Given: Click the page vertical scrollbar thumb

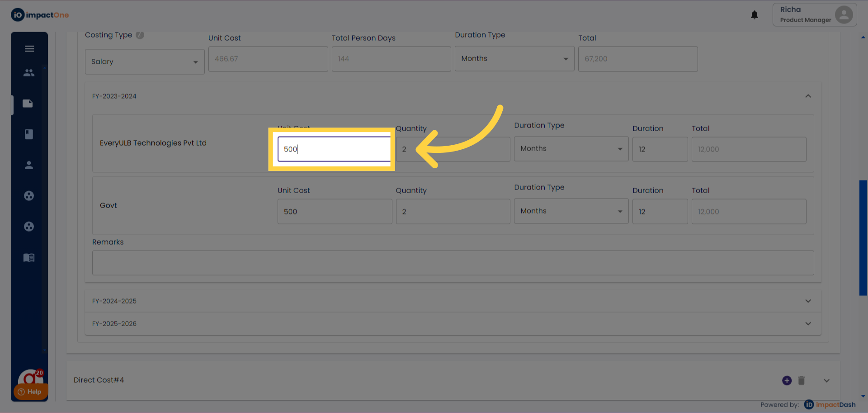Looking at the screenshot, I should point(863,237).
